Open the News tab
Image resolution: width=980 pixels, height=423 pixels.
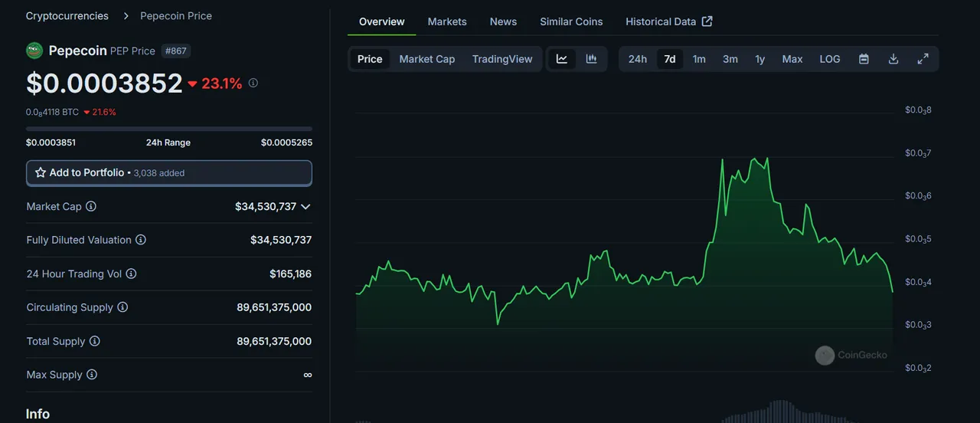(503, 21)
